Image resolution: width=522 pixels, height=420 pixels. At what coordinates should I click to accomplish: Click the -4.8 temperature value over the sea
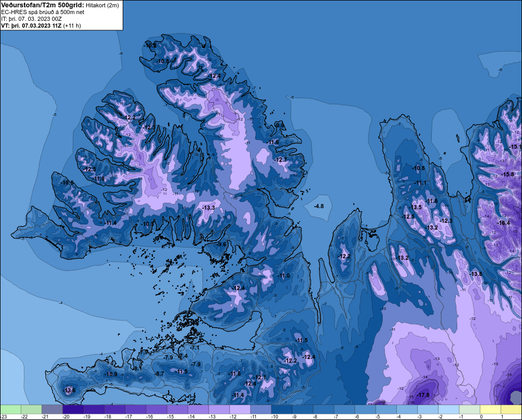point(319,206)
